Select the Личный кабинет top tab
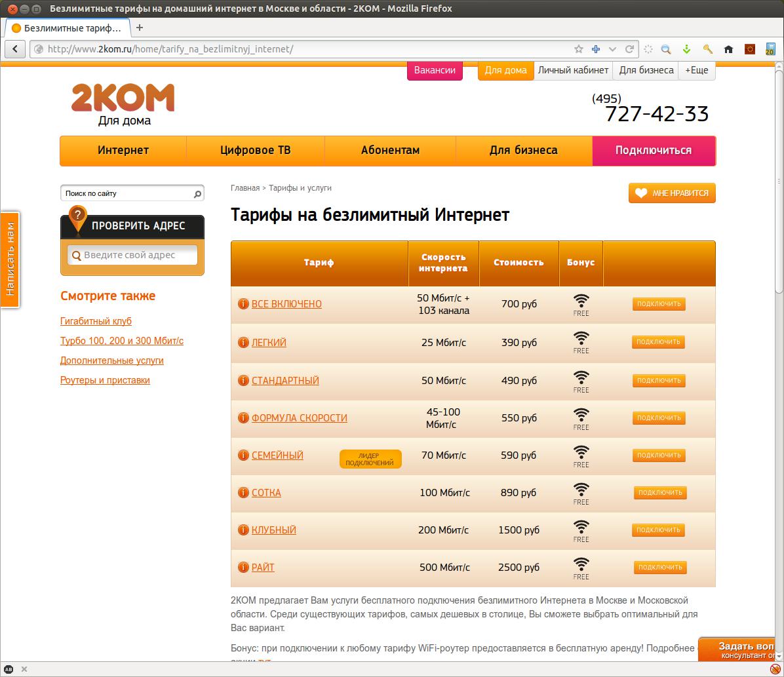This screenshot has height=677, width=784. (x=573, y=71)
